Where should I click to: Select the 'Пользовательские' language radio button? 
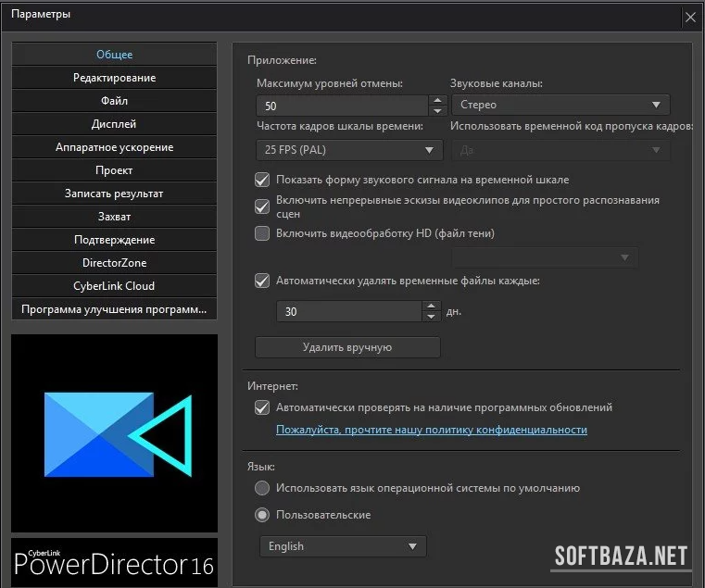(262, 515)
